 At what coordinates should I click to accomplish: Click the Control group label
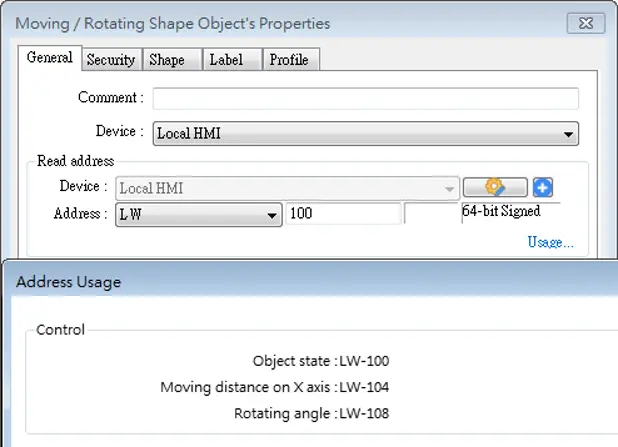[x=60, y=330]
